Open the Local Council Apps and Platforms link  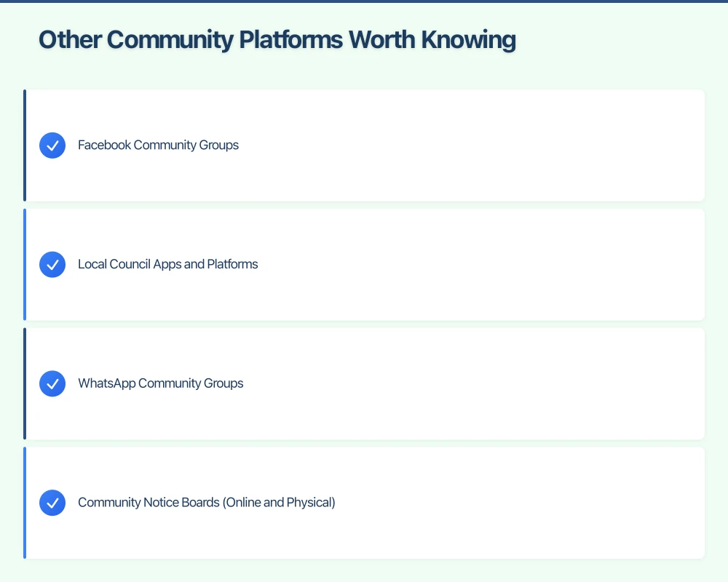coord(167,264)
